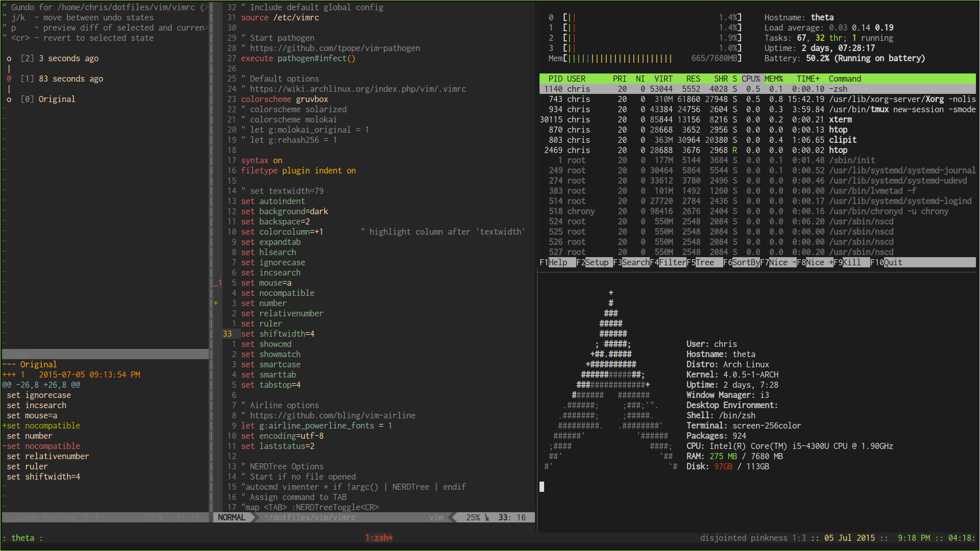
Task: Click the Mem usage bar in htop
Action: pyautogui.click(x=620, y=58)
